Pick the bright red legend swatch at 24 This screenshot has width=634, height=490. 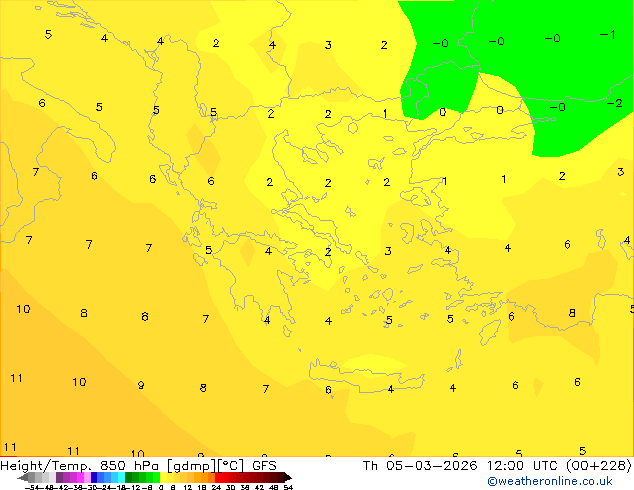point(218,477)
